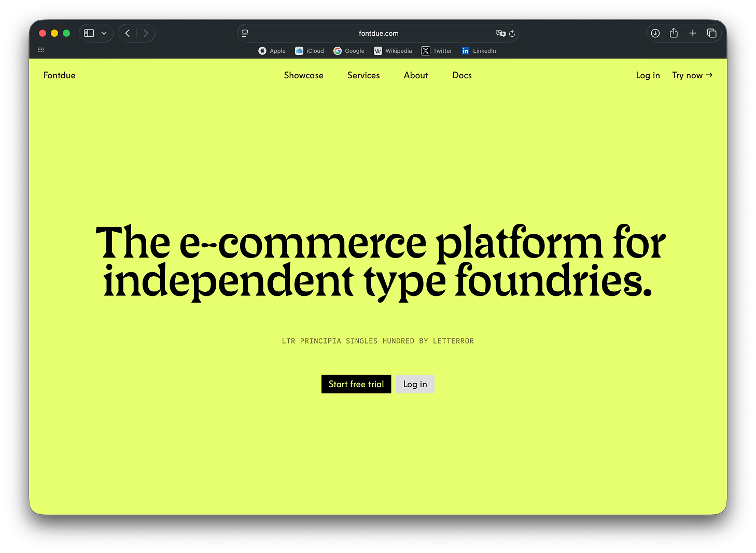This screenshot has width=756, height=553.
Task: Click the translate icon in address bar
Action: [x=500, y=33]
